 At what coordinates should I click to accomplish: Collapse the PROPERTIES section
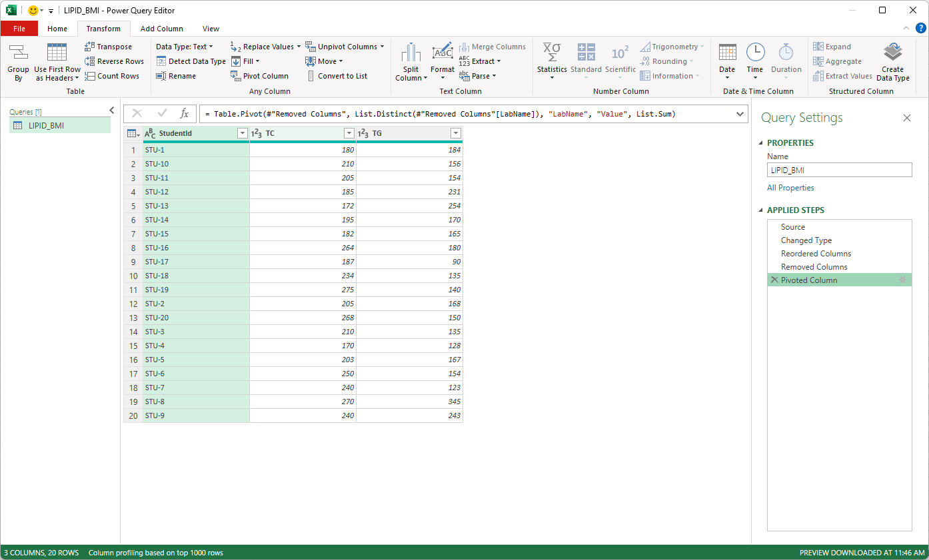762,143
